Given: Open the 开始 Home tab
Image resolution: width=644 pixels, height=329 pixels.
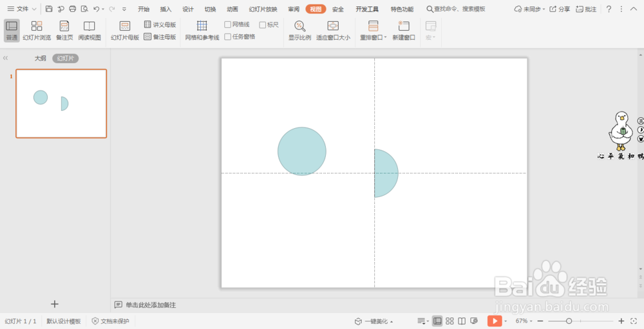Looking at the screenshot, I should (x=144, y=9).
